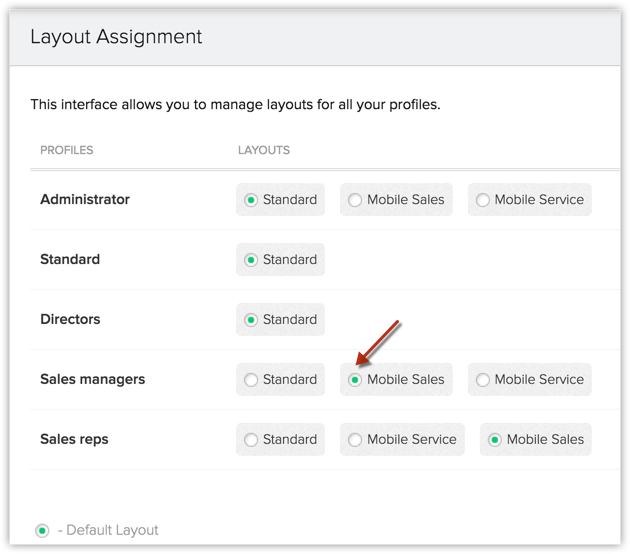The image size is (630, 554).
Task: Click the Default Layout legend icon
Action: pyautogui.click(x=42, y=530)
